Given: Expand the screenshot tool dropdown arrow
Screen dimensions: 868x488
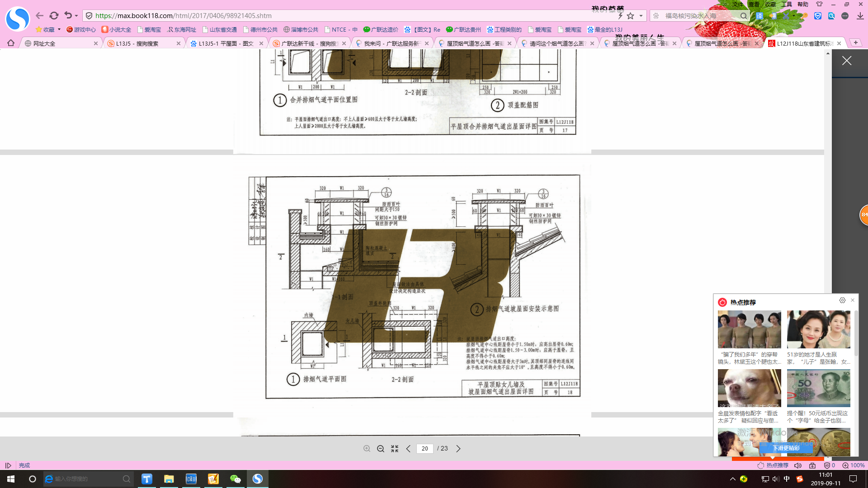Looking at the screenshot, I should coord(794,16).
